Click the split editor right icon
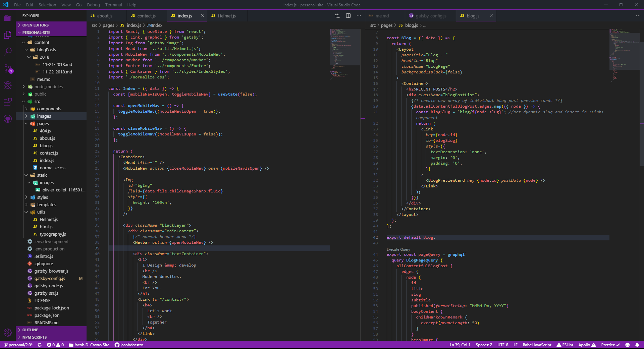The height and width of the screenshot is (349, 644). pos(348,16)
